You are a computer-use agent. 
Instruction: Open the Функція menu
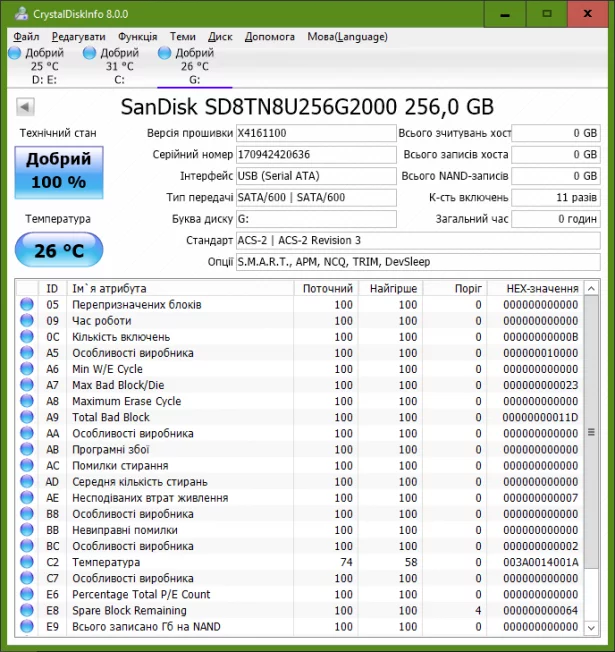[137, 36]
